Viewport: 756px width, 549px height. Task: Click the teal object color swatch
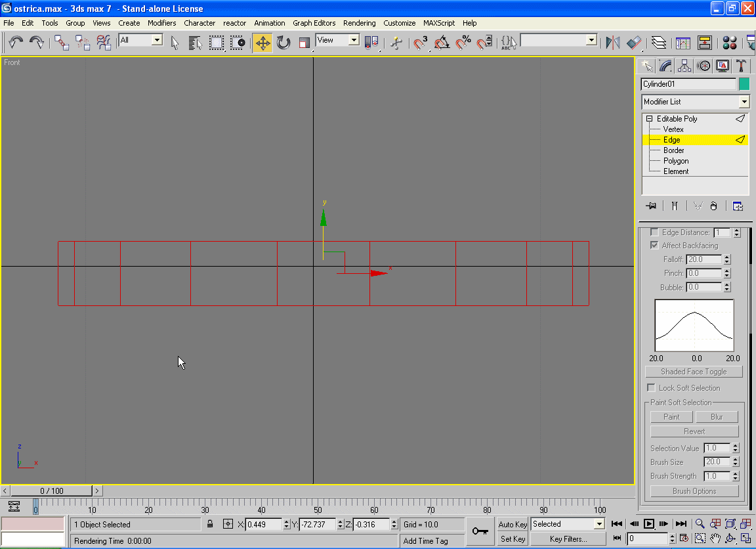[x=744, y=84]
